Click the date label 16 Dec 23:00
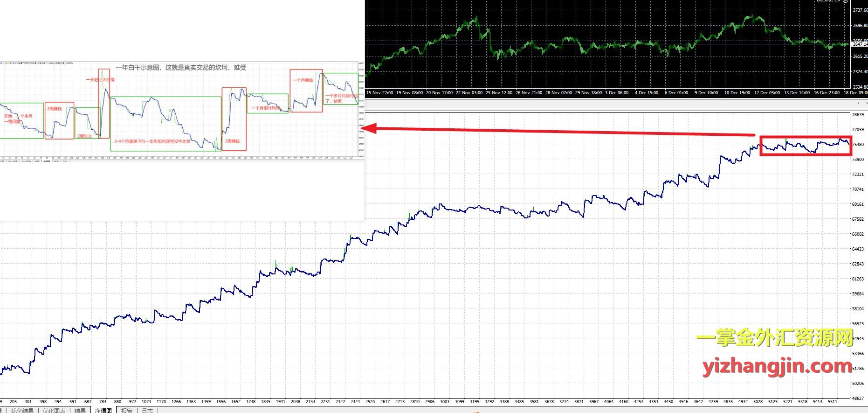This screenshot has height=413, width=868. coord(827,92)
